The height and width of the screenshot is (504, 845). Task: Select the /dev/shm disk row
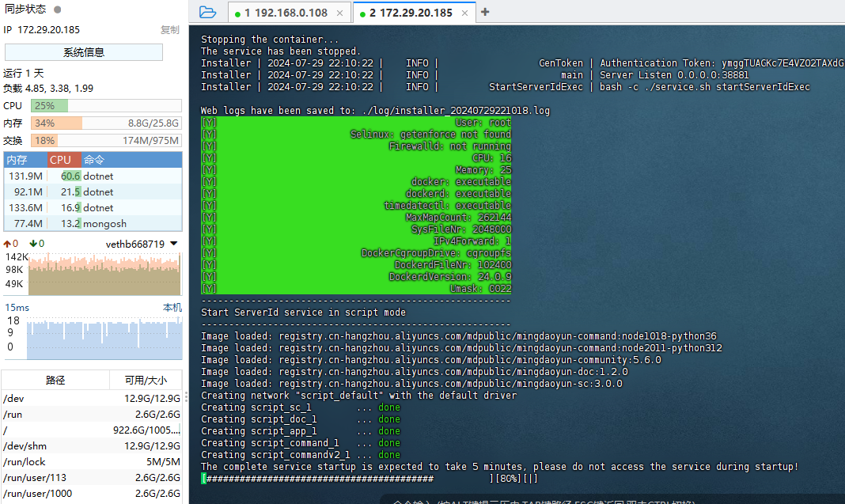coord(92,445)
